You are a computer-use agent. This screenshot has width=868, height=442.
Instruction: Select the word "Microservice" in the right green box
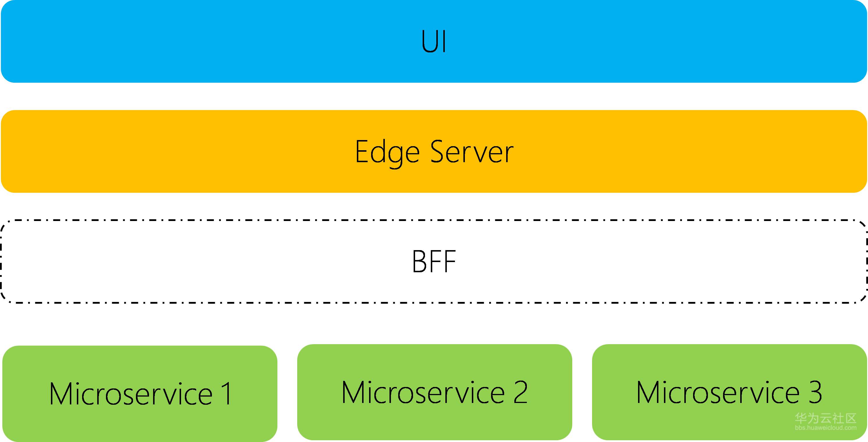coord(718,393)
